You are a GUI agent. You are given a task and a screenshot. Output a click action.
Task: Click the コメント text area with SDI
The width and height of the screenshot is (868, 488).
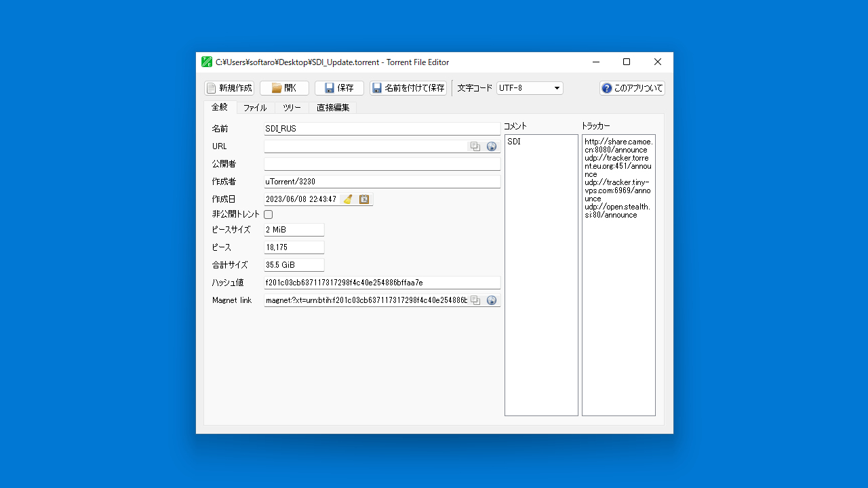pyautogui.click(x=541, y=275)
